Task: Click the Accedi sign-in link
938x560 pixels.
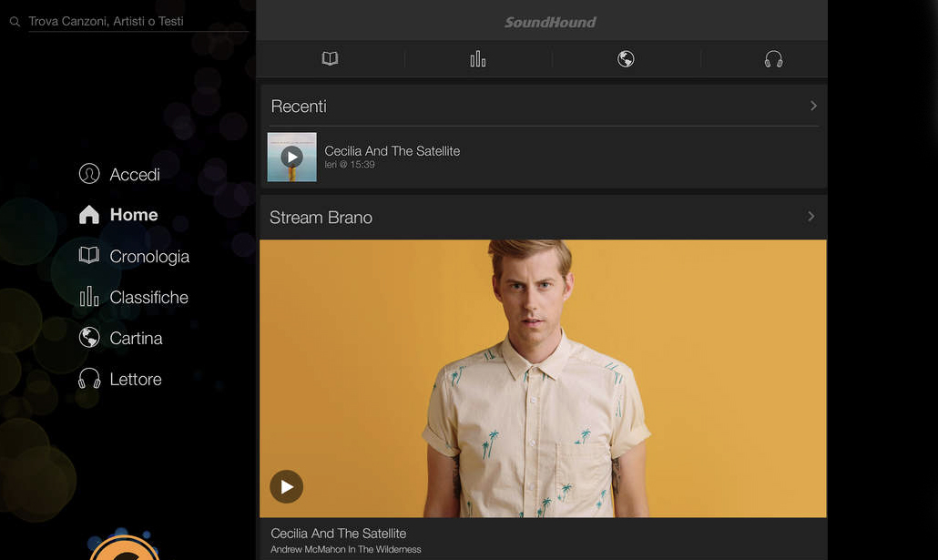Action: point(135,175)
